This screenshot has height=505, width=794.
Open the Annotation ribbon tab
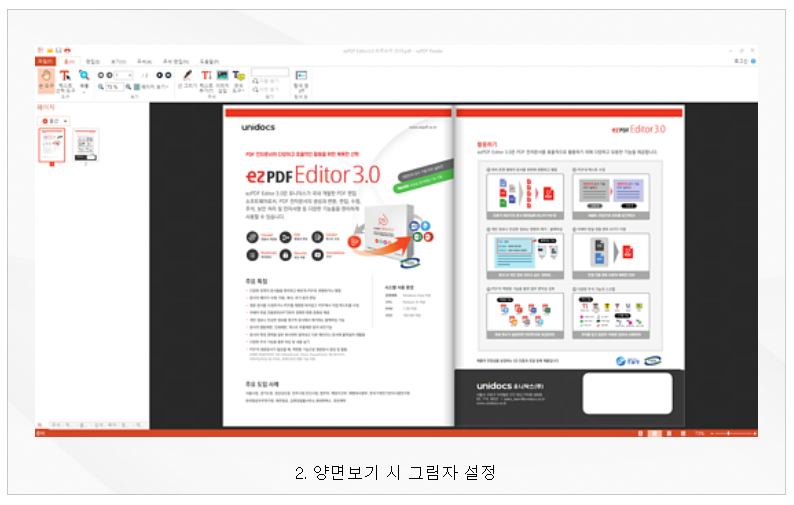coord(144,61)
